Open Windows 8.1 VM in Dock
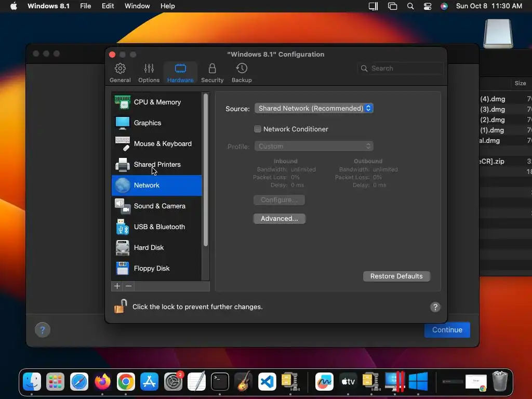The height and width of the screenshot is (399, 532). click(x=418, y=382)
